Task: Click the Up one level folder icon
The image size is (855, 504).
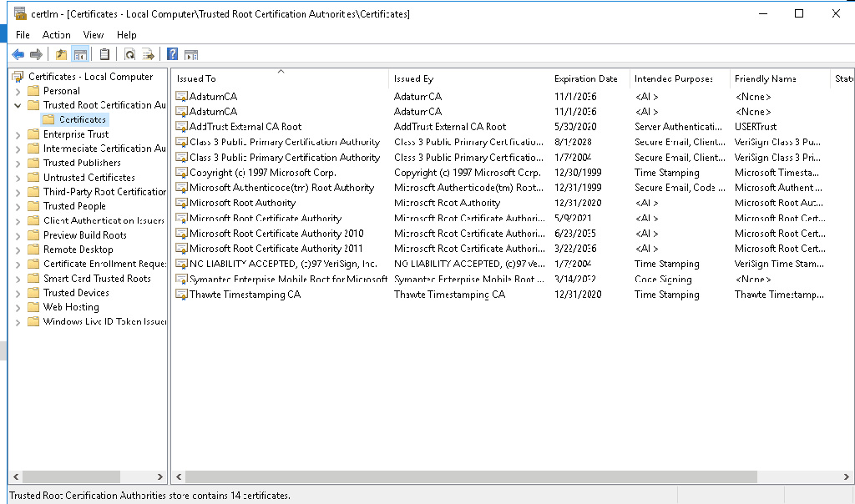Action: coord(61,54)
